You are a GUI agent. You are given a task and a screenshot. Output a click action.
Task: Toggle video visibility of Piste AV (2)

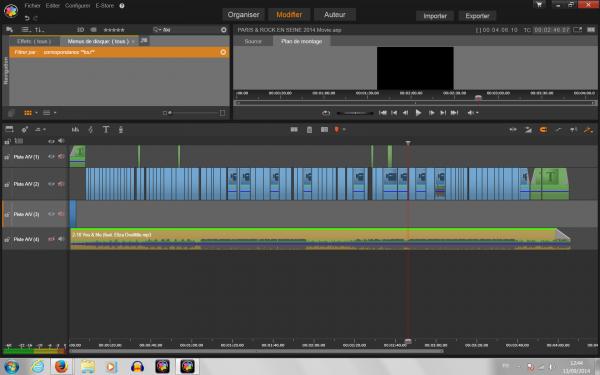(51, 184)
